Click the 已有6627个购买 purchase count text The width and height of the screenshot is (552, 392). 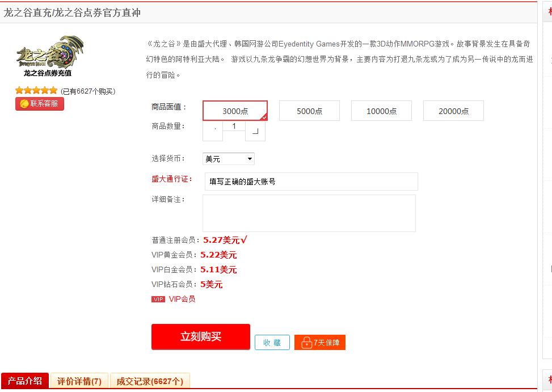tap(88, 91)
